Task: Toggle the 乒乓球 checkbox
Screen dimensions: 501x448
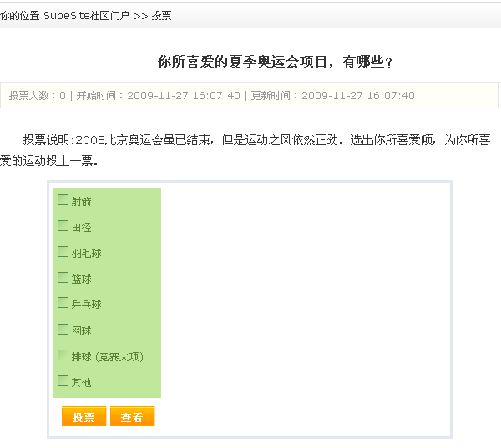Action: pos(63,303)
